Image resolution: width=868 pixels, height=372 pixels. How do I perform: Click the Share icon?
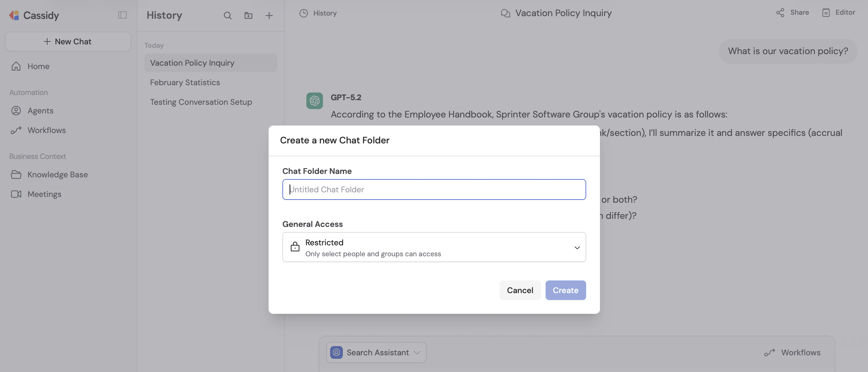click(x=780, y=13)
